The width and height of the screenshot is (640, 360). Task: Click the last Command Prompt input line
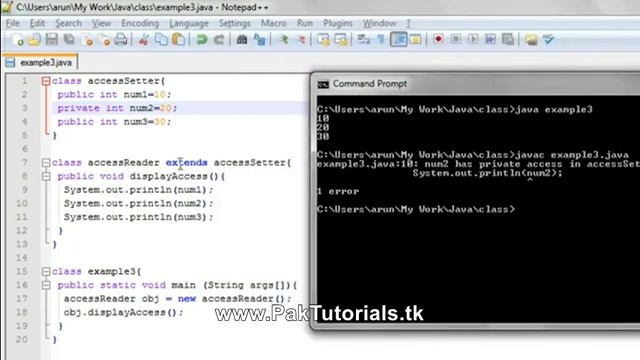point(416,209)
